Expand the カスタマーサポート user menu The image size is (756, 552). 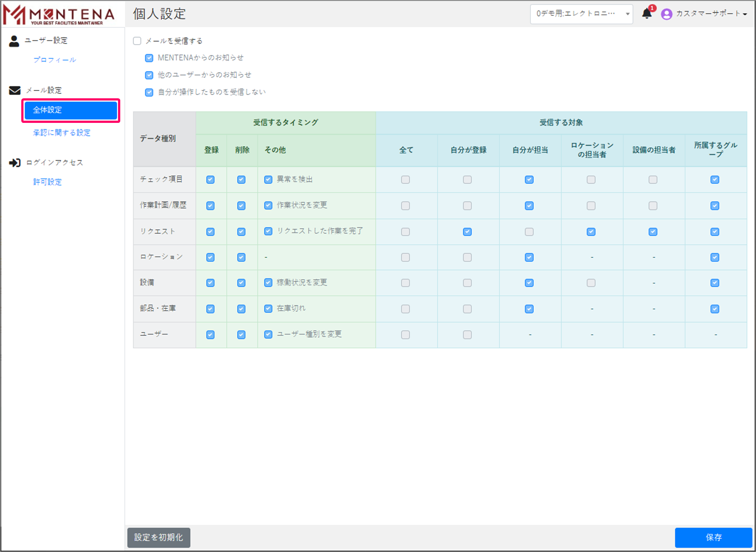711,14
